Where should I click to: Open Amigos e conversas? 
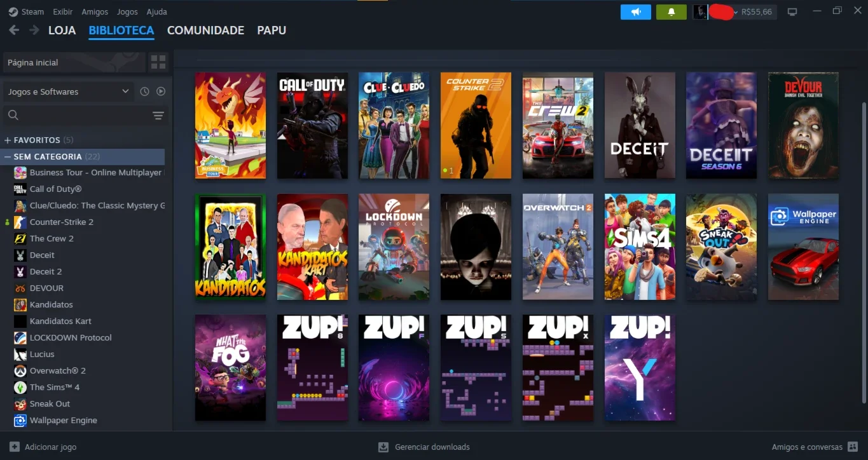[x=815, y=447]
